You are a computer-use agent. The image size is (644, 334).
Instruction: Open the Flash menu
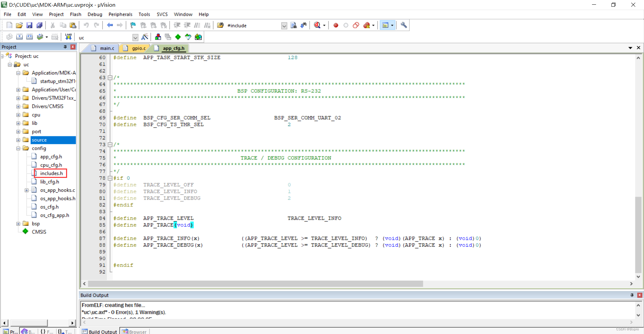click(x=75, y=14)
